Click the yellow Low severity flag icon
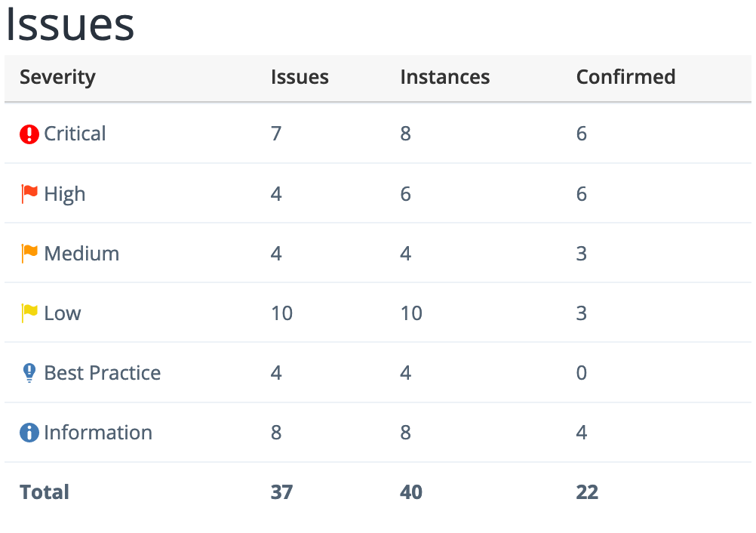 coord(29,313)
